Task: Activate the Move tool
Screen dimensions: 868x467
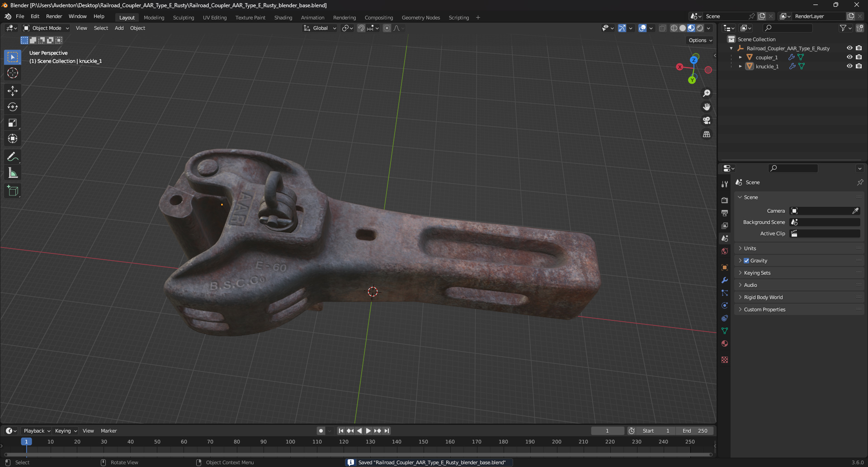Action: [13, 91]
